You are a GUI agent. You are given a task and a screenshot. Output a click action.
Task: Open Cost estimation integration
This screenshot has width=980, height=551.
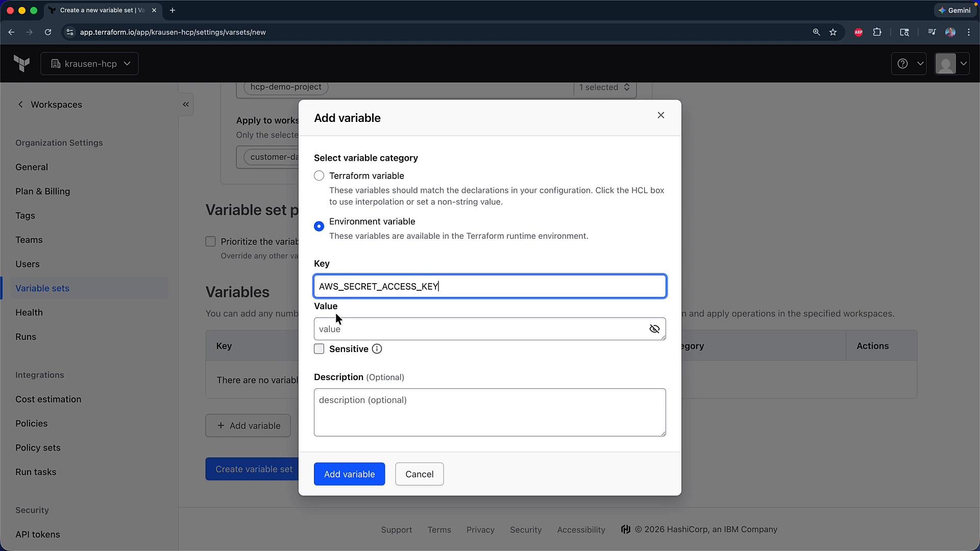coord(48,399)
